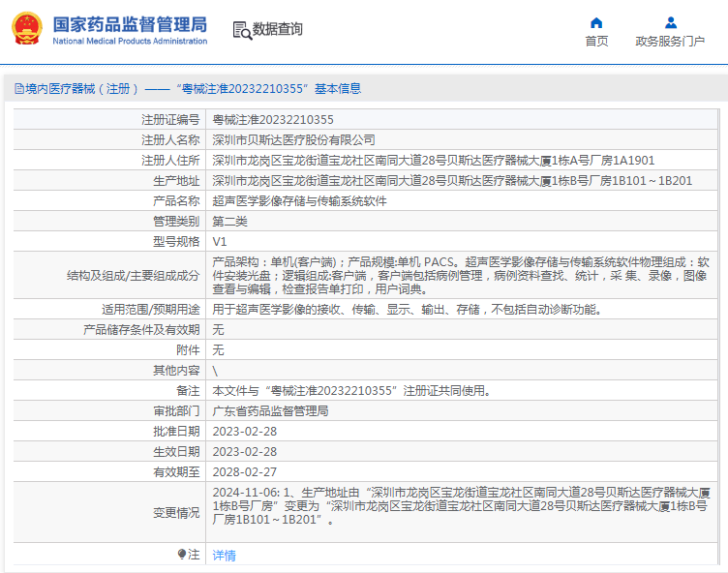Click the 变更情况 label

pyautogui.click(x=176, y=513)
